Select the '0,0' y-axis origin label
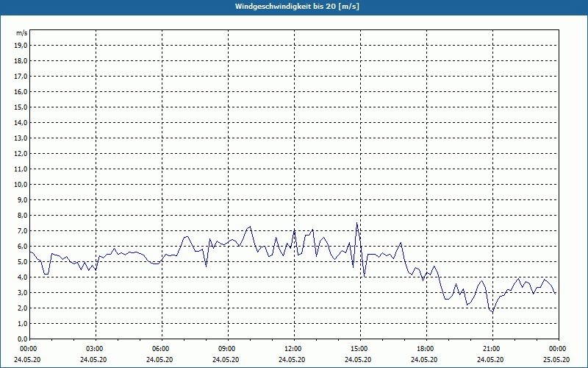Screen dimensions: 588x368 point(22,339)
